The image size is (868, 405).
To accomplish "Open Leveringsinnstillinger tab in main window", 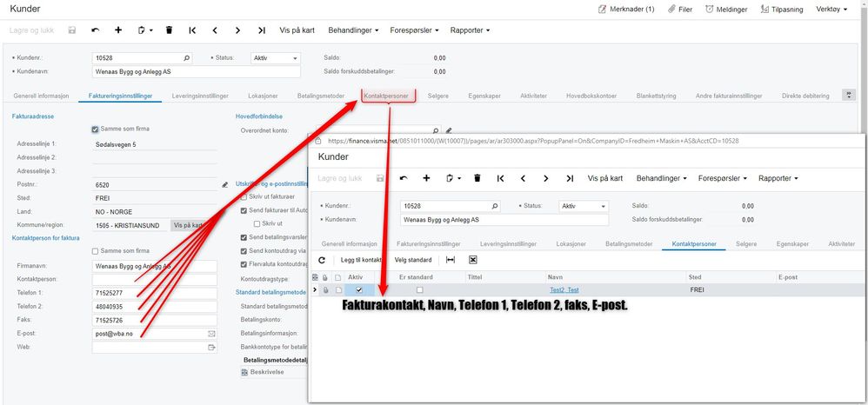I will [200, 96].
